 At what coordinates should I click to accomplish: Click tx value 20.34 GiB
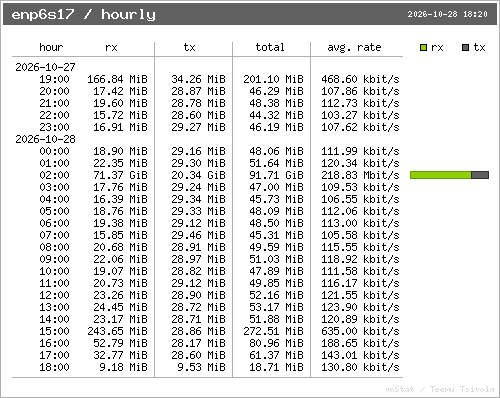198,175
